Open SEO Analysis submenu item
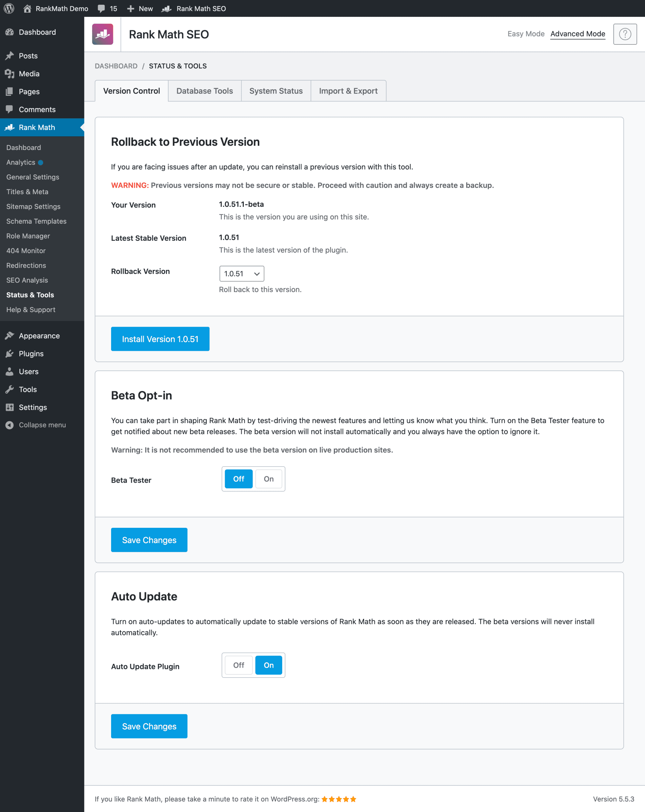Viewport: 645px width, 812px height. pyautogui.click(x=27, y=280)
